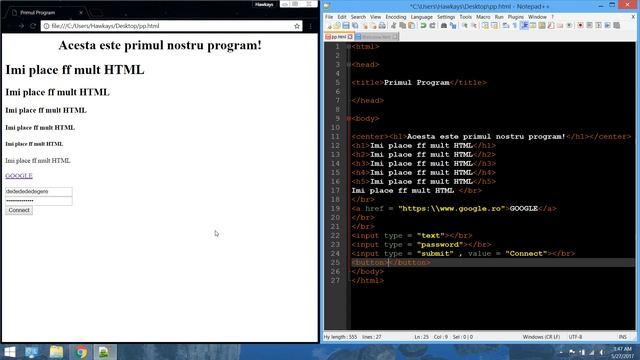Bookmark this page with the star icon
The width and height of the screenshot is (640, 360).
pyautogui.click(x=297, y=26)
